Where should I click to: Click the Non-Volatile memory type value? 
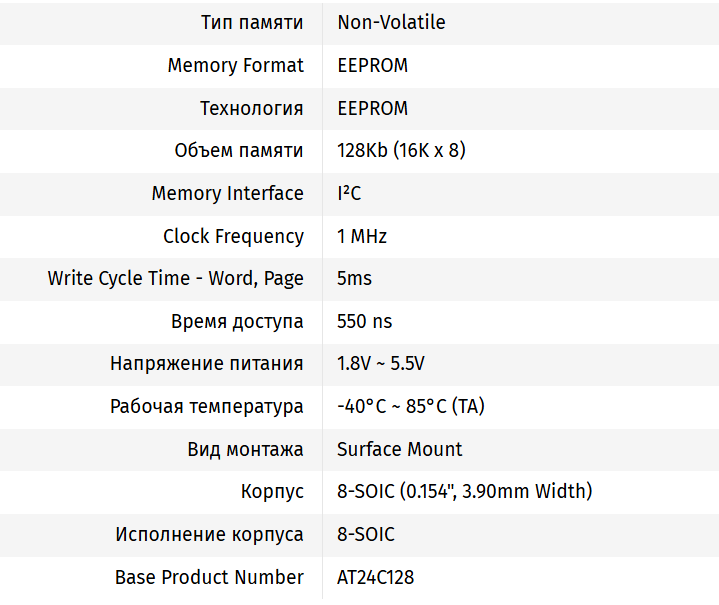tap(391, 23)
